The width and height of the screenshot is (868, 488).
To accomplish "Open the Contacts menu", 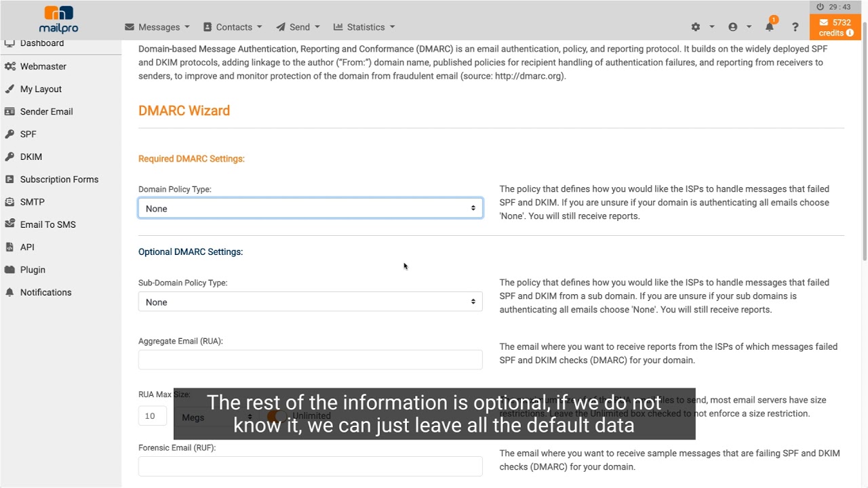I will tap(233, 27).
